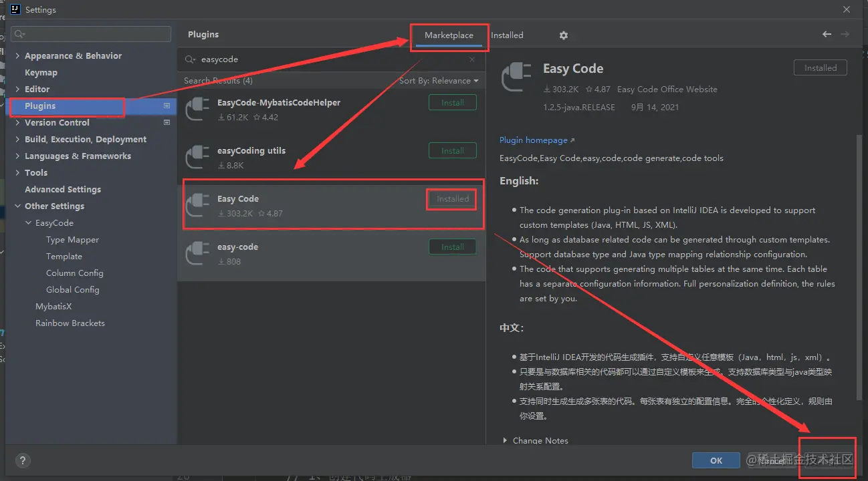
Task: Switch to the Installed tab
Action: (507, 35)
